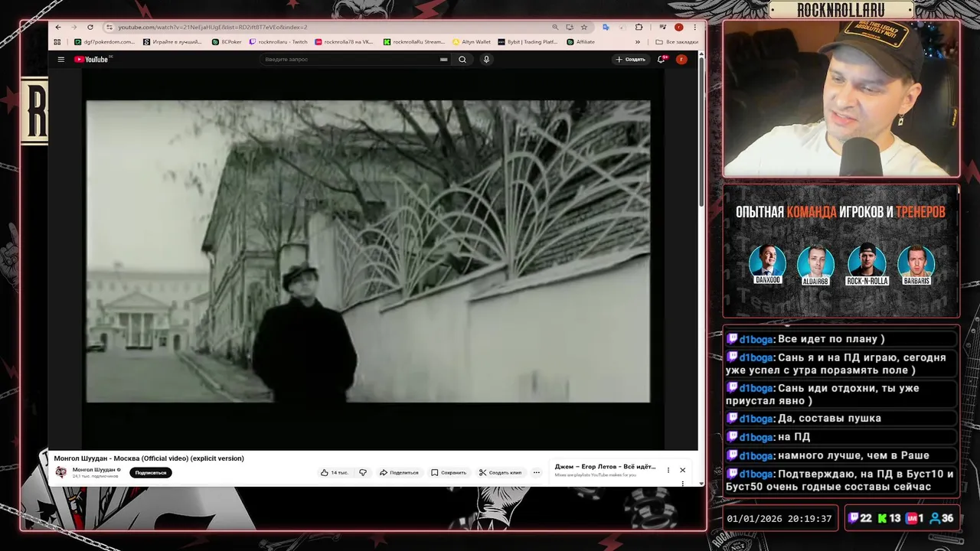Open more actions ellipsis under video
Viewport: 980px width, 551px height.
(537, 472)
